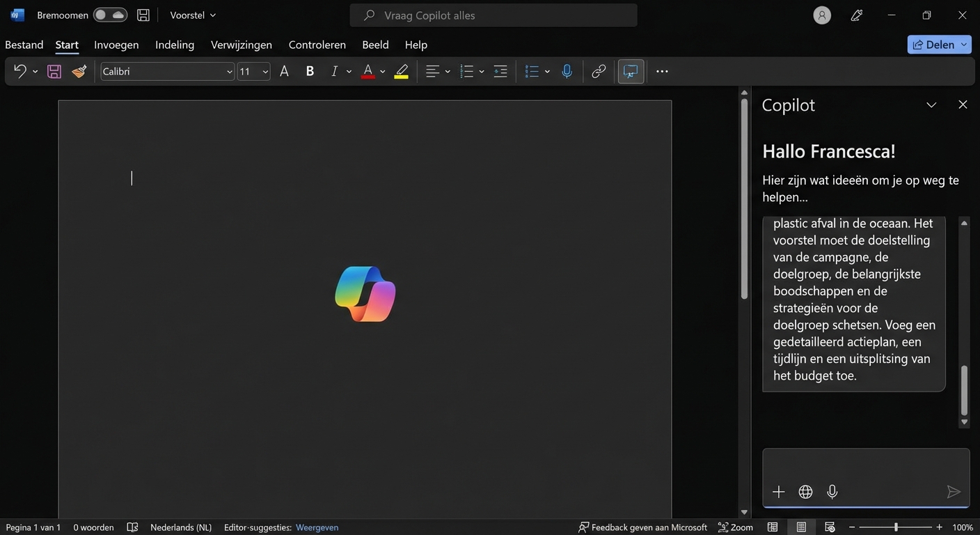
Task: Switch to the web layout view in the status bar
Action: pos(829,527)
